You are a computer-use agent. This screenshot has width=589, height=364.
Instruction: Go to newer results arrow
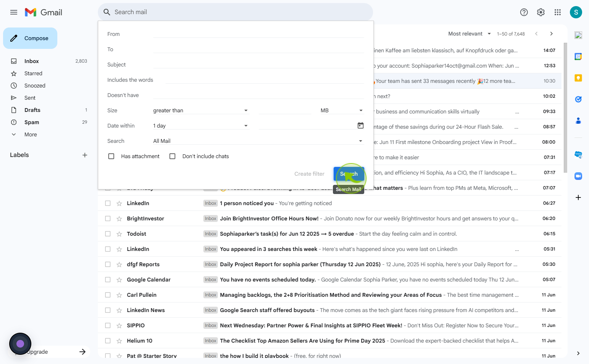536,34
